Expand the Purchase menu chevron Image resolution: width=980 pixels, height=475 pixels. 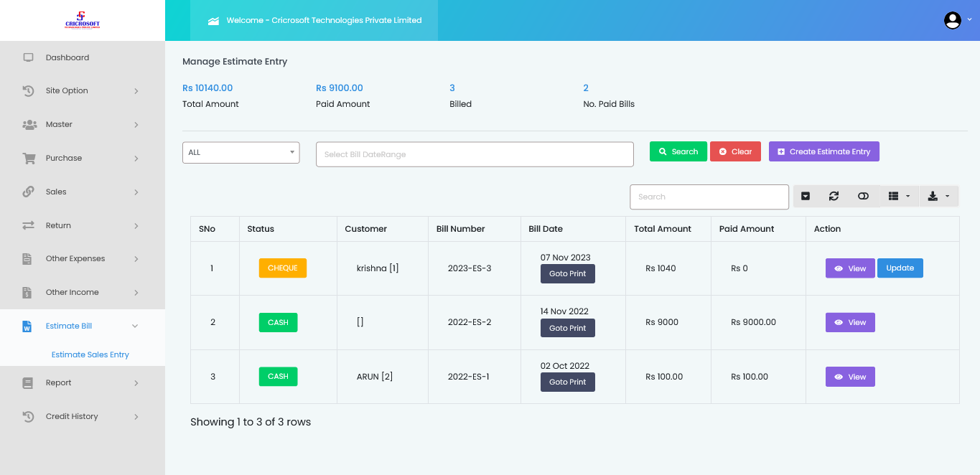(136, 159)
